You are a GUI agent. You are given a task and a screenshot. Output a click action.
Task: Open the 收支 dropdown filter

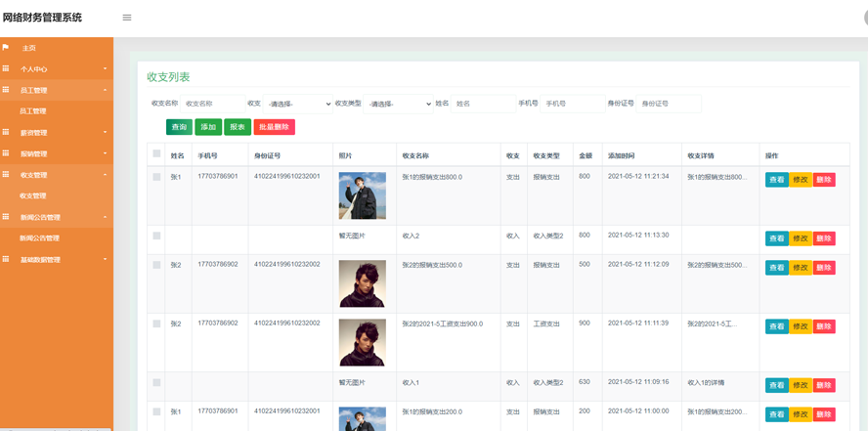[x=297, y=104]
